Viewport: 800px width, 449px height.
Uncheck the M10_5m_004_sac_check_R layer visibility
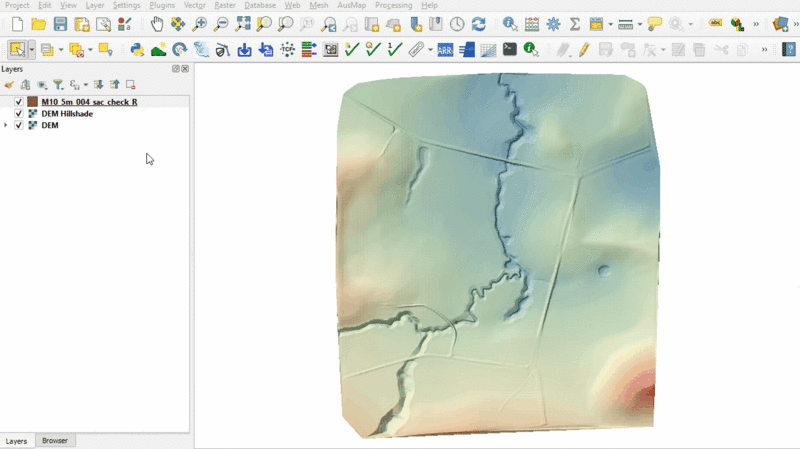[x=19, y=102]
